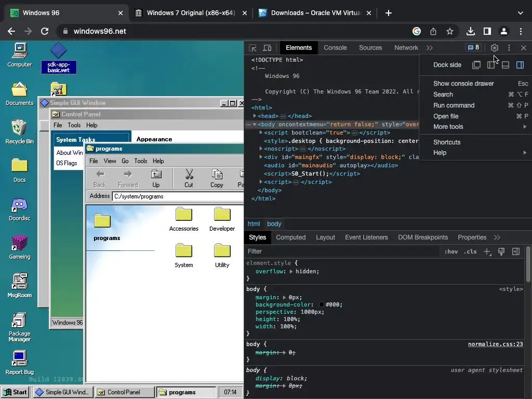Open the Computed styles tab

coord(291,237)
